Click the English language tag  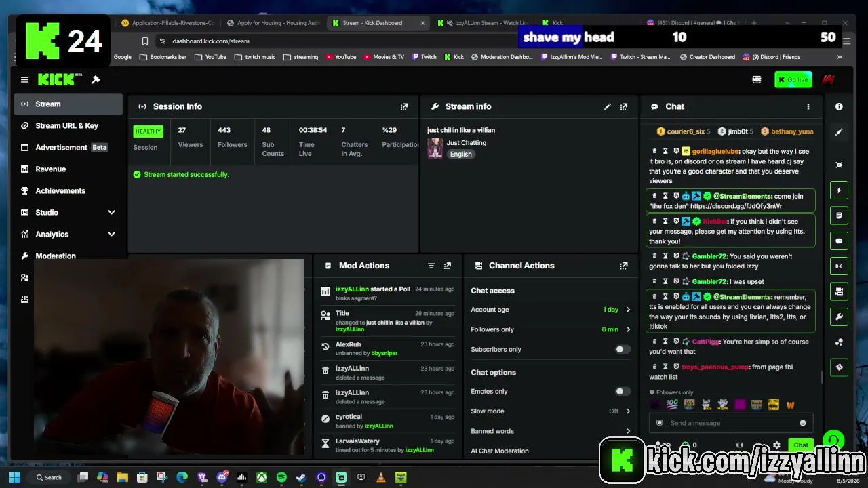pyautogui.click(x=460, y=154)
